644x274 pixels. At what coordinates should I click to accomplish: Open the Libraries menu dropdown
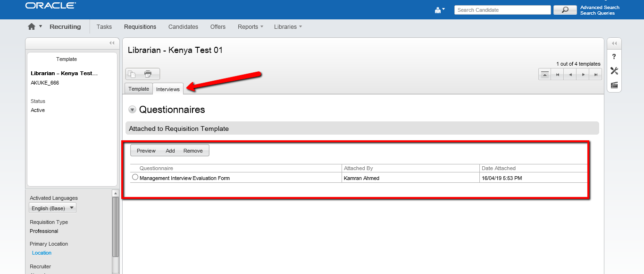[x=288, y=27]
